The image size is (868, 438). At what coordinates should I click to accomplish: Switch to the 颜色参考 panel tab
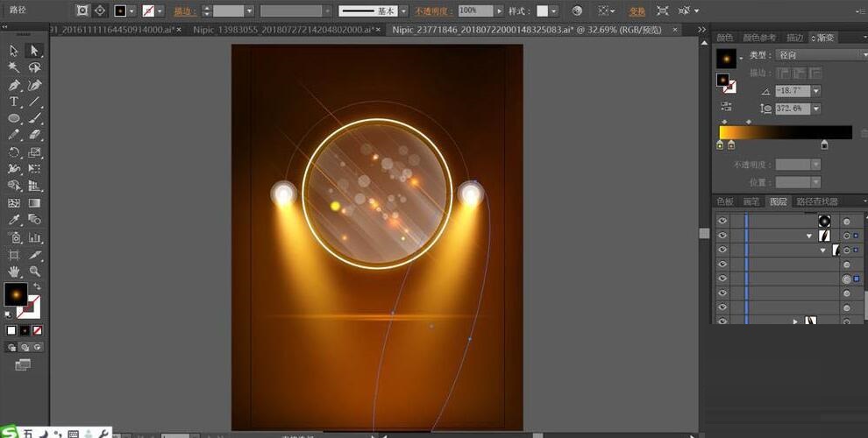point(759,38)
